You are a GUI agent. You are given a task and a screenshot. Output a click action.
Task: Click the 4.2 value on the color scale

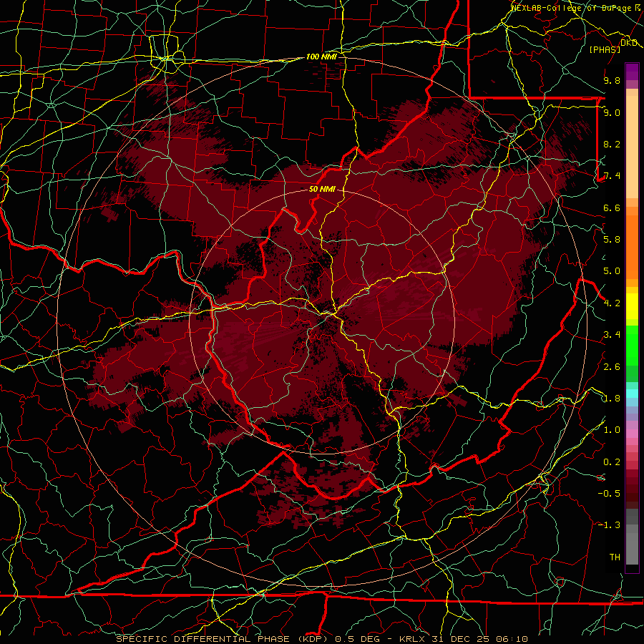[612, 303]
